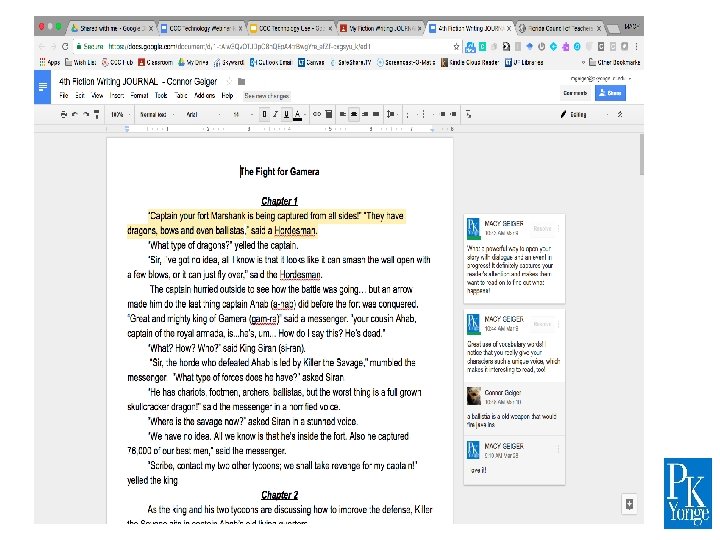Image resolution: width=720 pixels, height=540 pixels.
Task: Star the document with the star icon
Action: click(x=229, y=82)
